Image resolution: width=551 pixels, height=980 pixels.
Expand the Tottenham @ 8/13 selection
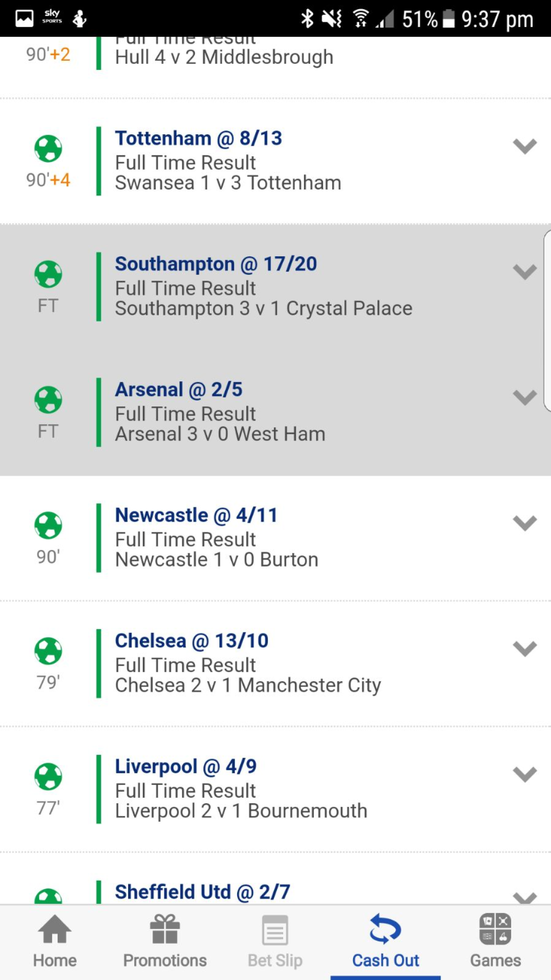[x=525, y=146]
